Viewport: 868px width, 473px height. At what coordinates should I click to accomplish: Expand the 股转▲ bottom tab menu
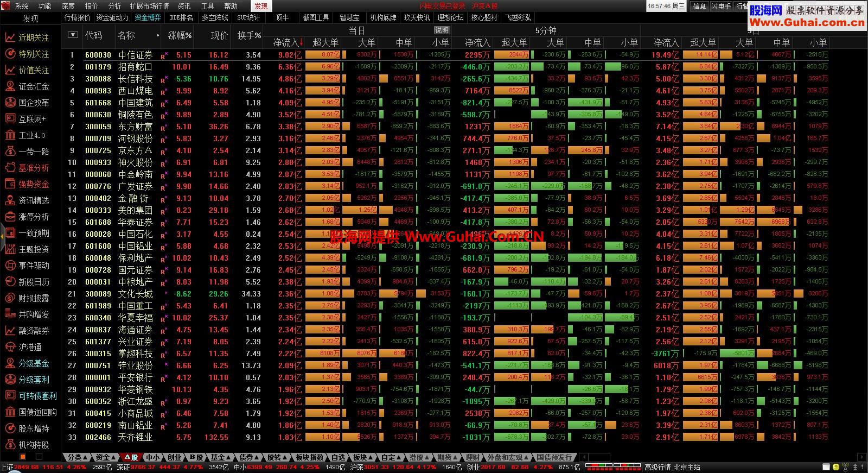point(277,458)
